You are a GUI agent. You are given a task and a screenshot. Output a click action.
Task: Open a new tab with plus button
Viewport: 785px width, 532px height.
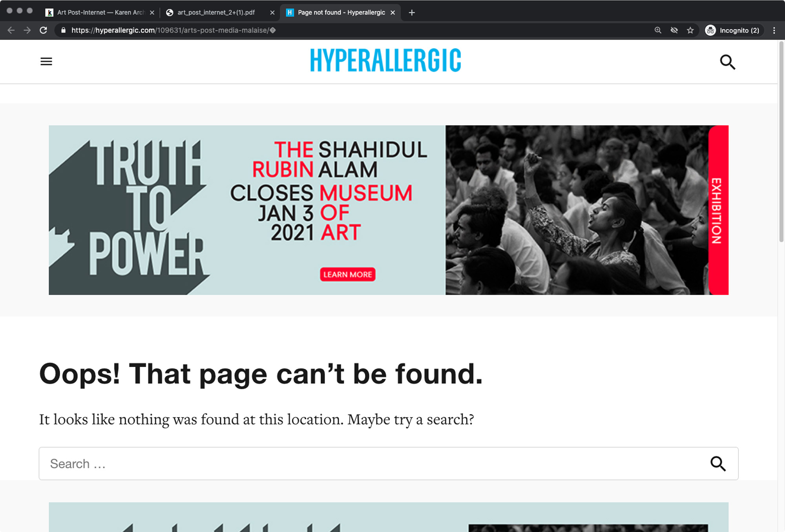tap(412, 13)
